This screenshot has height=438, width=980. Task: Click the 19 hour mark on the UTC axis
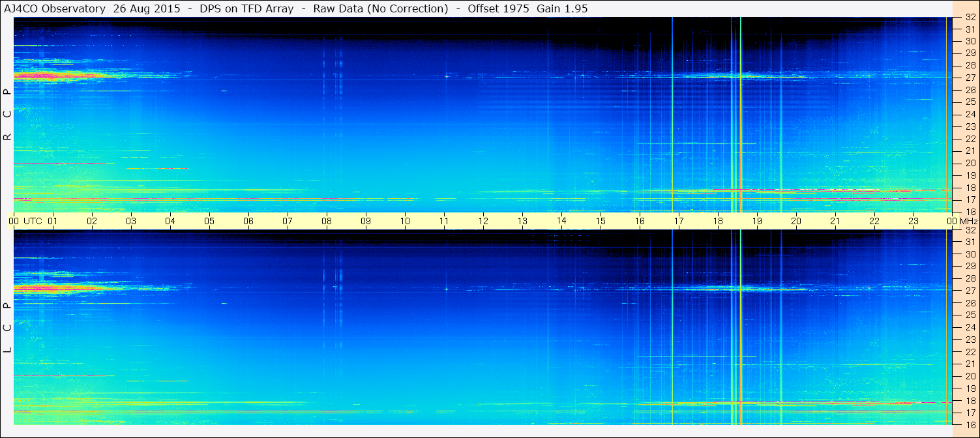[757, 221]
